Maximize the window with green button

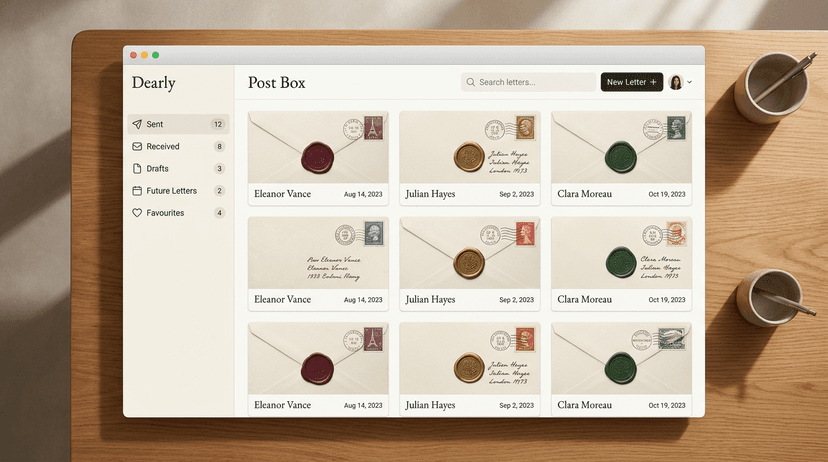[156, 55]
